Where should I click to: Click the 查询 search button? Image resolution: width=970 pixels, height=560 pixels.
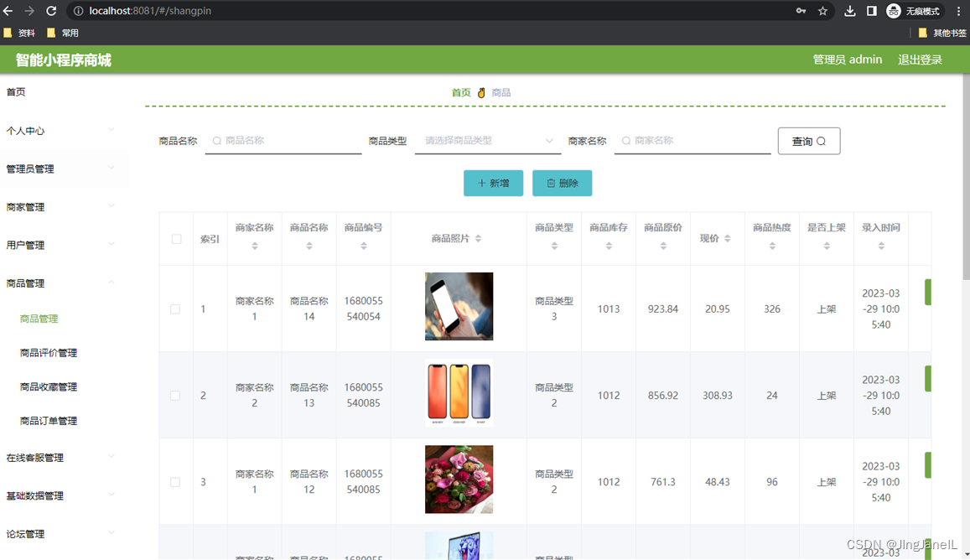point(808,141)
